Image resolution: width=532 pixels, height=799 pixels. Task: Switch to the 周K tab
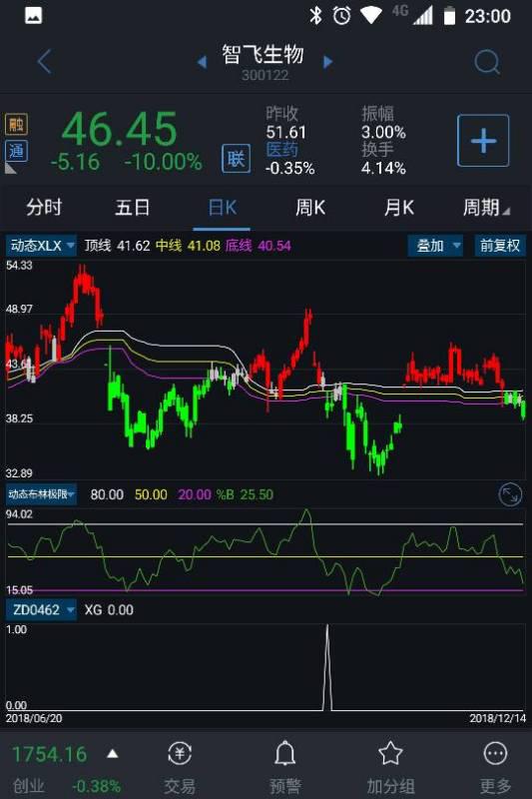pos(310,208)
